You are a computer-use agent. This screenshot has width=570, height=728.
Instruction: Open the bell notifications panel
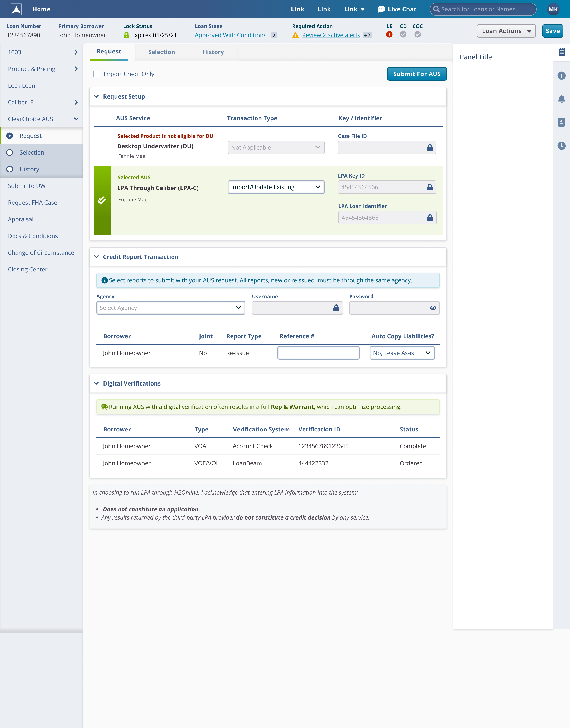(561, 99)
